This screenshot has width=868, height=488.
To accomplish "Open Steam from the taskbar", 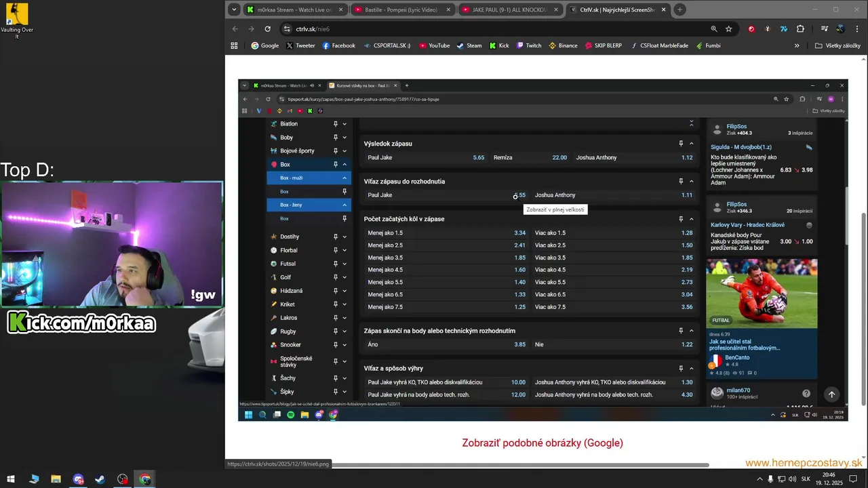I will tap(100, 479).
